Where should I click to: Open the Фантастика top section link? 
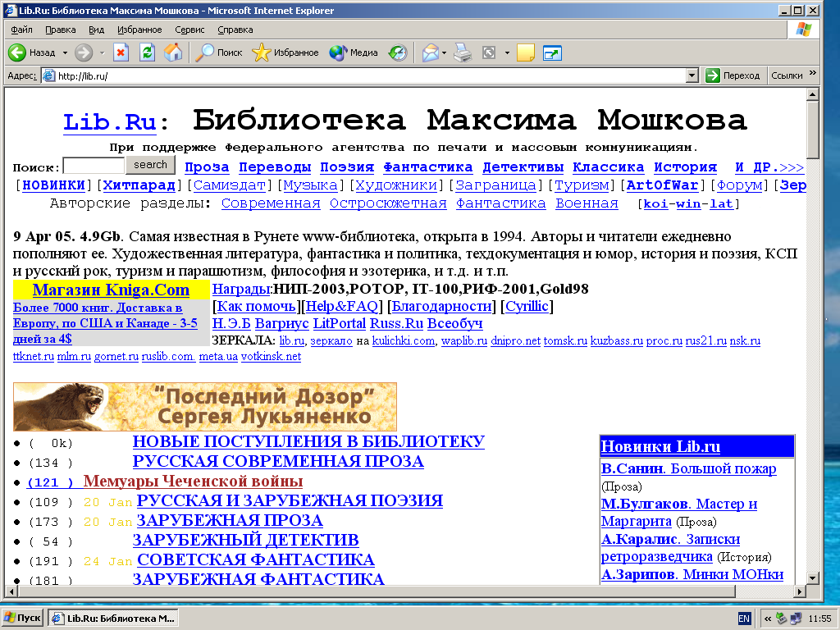(x=428, y=167)
